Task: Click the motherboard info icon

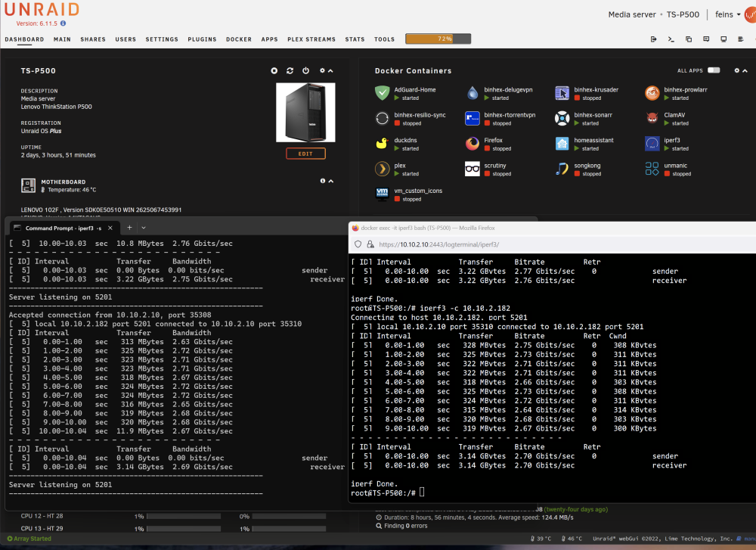Action: pyautogui.click(x=323, y=181)
